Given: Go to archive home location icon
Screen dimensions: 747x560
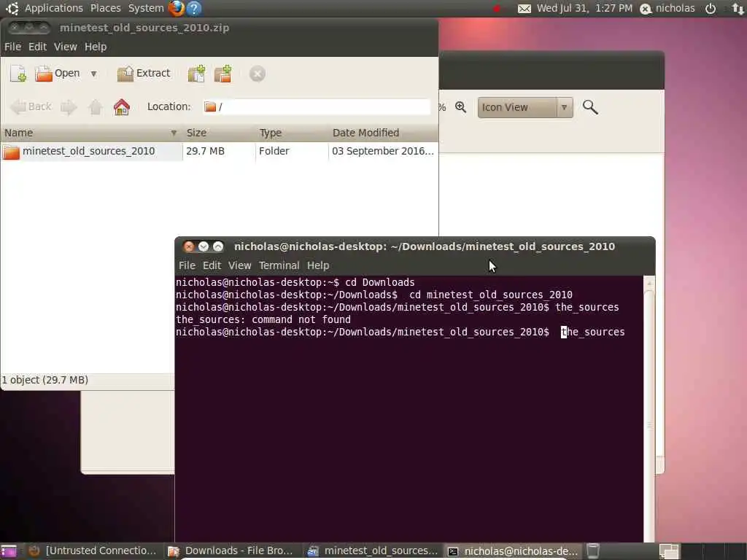Looking at the screenshot, I should [122, 107].
